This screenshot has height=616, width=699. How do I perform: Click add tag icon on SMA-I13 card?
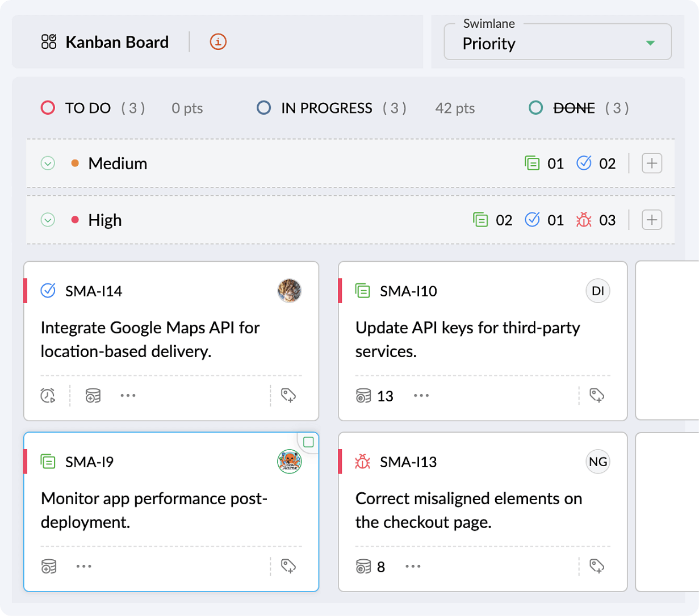597,566
